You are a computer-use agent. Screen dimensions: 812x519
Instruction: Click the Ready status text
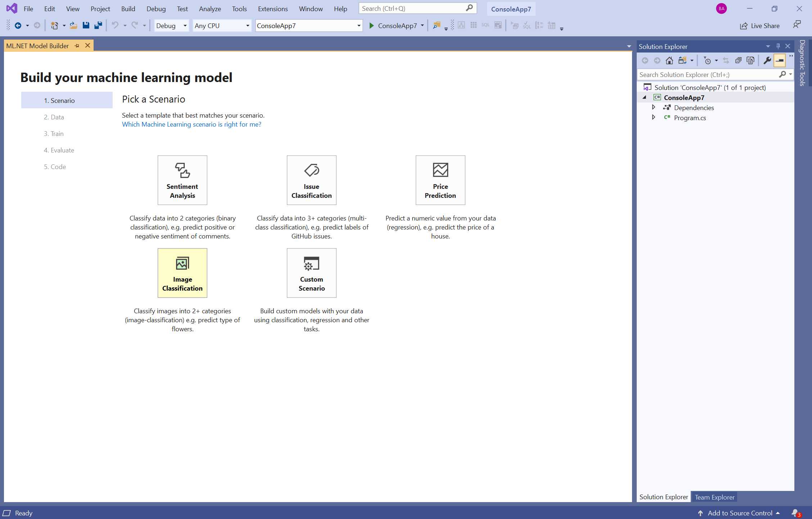tap(24, 513)
